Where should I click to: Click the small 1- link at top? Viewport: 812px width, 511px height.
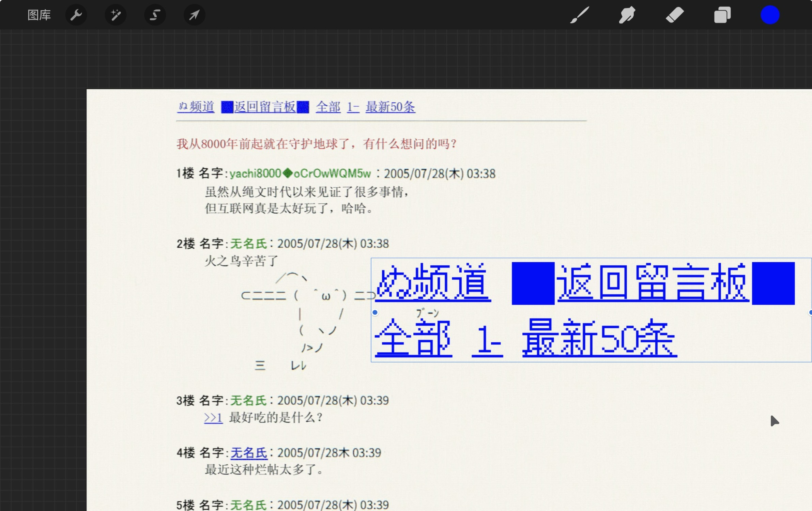(353, 107)
